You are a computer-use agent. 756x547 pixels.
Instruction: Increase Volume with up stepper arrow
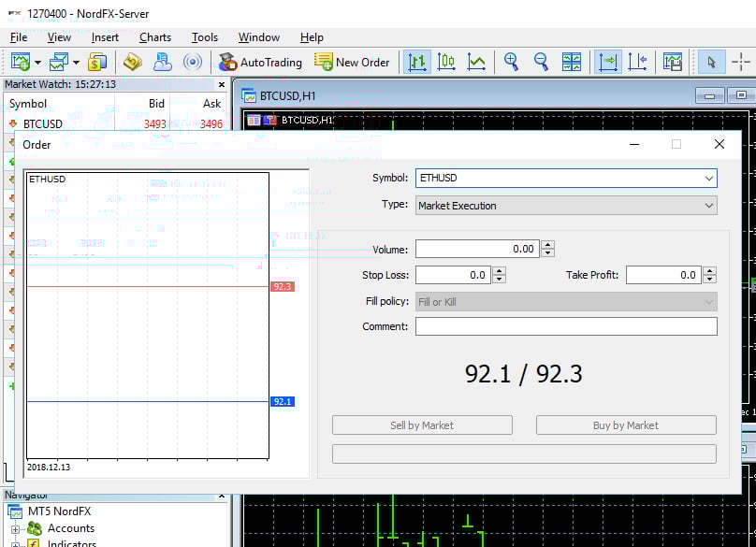pyautogui.click(x=547, y=245)
